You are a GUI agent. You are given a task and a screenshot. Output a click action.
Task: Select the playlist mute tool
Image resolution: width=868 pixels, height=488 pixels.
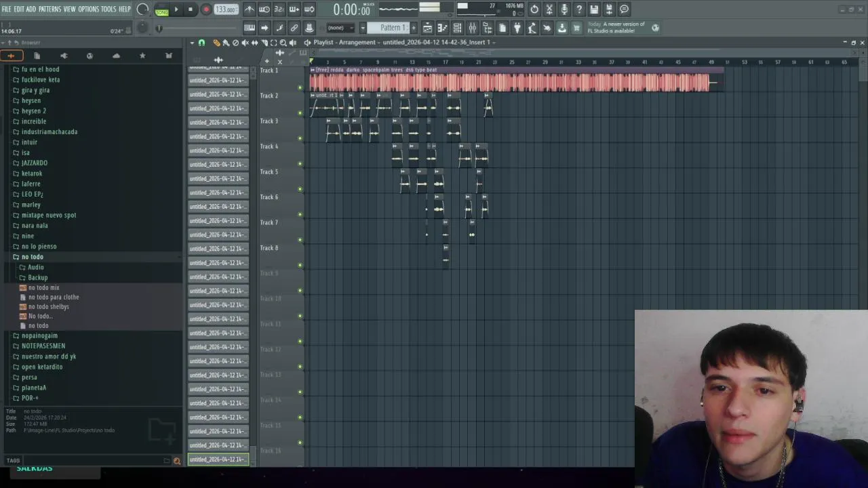coord(245,43)
